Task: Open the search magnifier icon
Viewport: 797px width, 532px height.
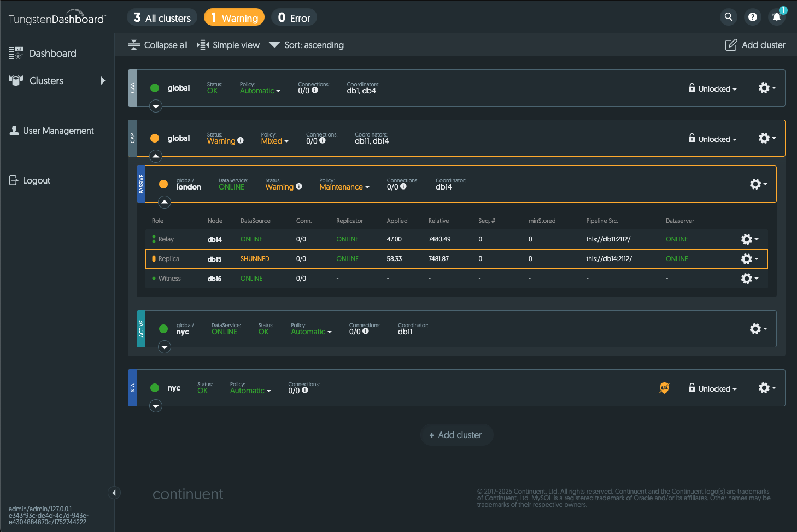Action: tap(728, 17)
